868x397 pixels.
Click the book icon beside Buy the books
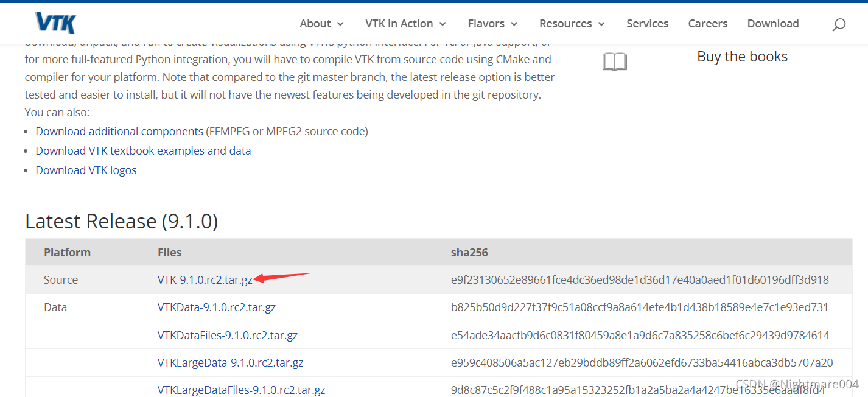click(614, 61)
